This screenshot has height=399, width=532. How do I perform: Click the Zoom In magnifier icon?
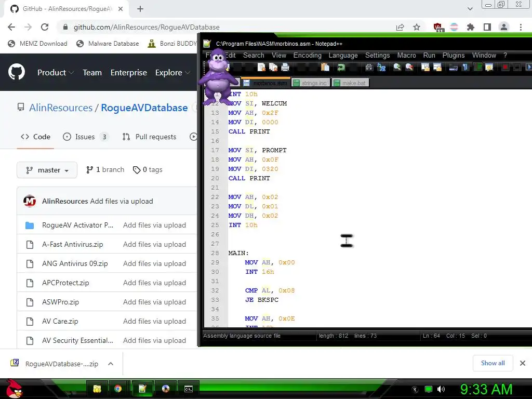tap(397, 67)
